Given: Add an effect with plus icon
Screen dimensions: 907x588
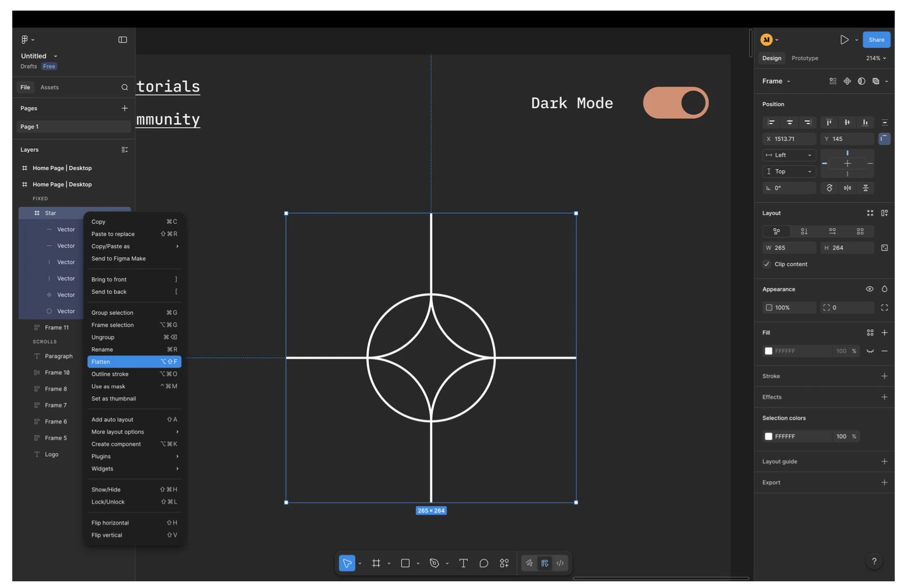Looking at the screenshot, I should (x=884, y=397).
